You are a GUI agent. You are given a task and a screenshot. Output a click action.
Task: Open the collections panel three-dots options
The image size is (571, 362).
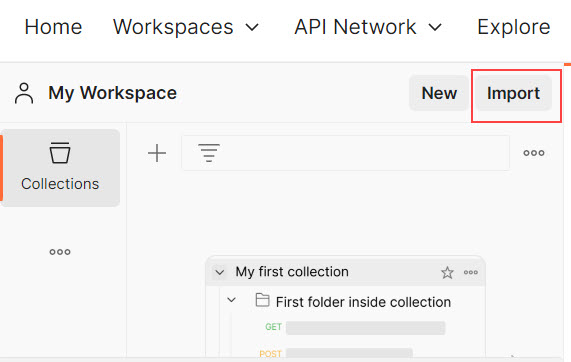click(x=534, y=153)
